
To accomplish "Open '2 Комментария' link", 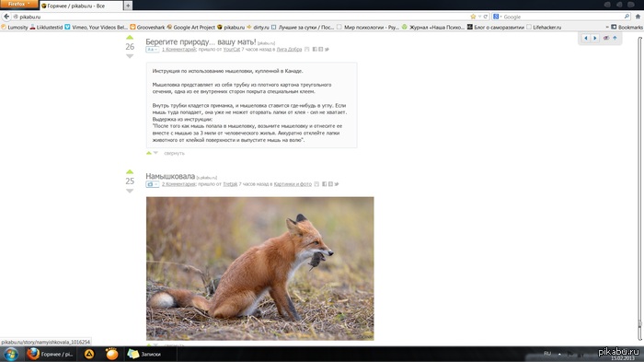I will tap(179, 184).
